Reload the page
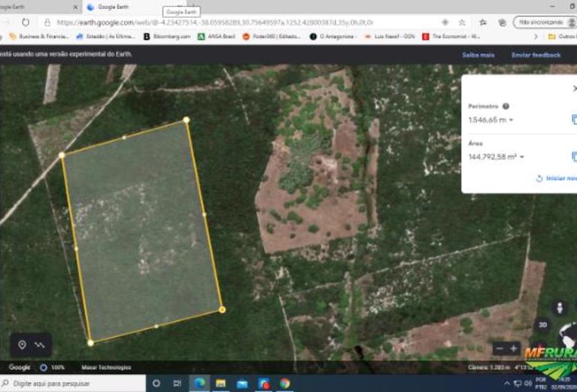Viewport: 577px width, 392px height. 26,22
